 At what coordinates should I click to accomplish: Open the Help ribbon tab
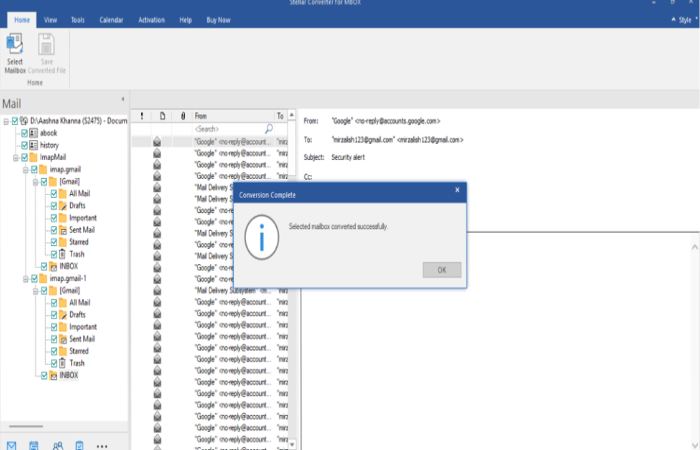[x=185, y=20]
